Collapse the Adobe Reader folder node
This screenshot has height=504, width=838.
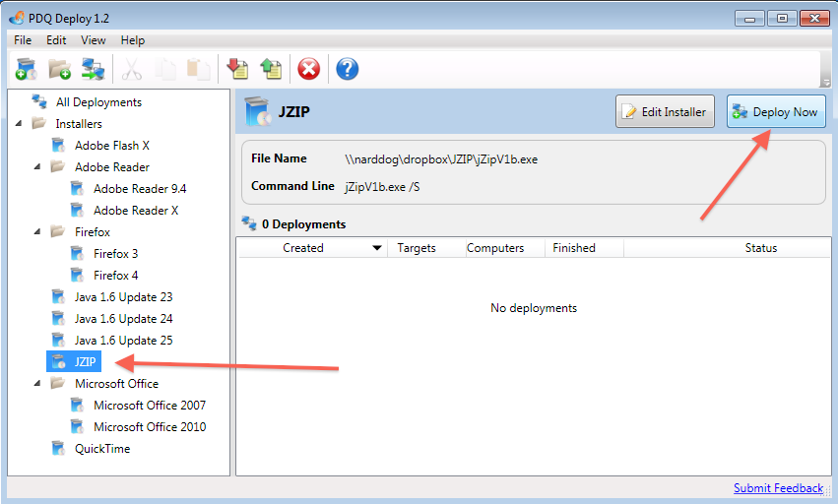click(37, 166)
